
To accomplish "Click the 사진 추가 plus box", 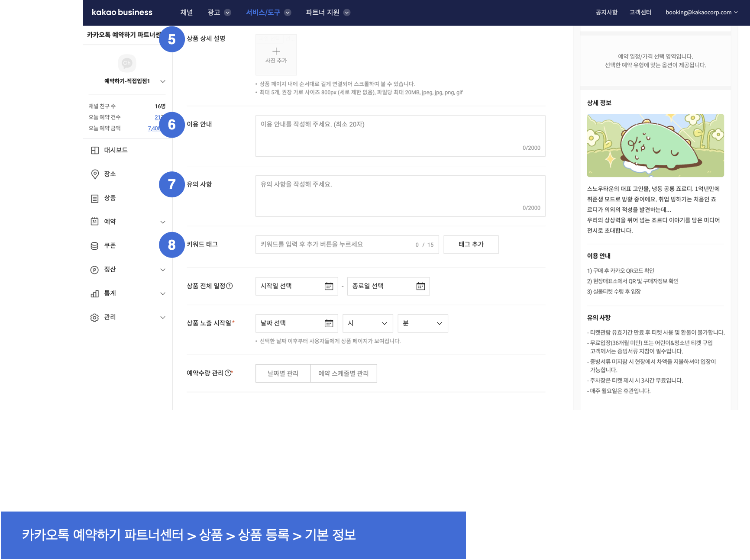I will tap(276, 55).
